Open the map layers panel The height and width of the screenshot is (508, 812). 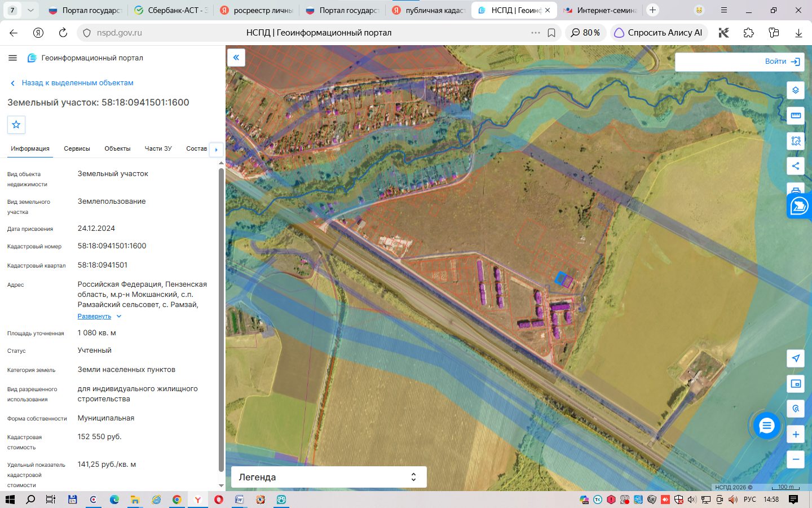tap(796, 90)
